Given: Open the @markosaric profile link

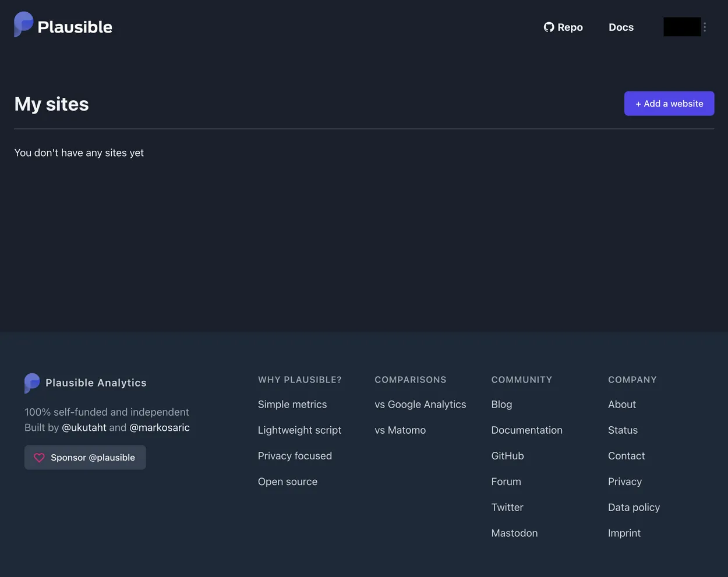Looking at the screenshot, I should pyautogui.click(x=160, y=427).
